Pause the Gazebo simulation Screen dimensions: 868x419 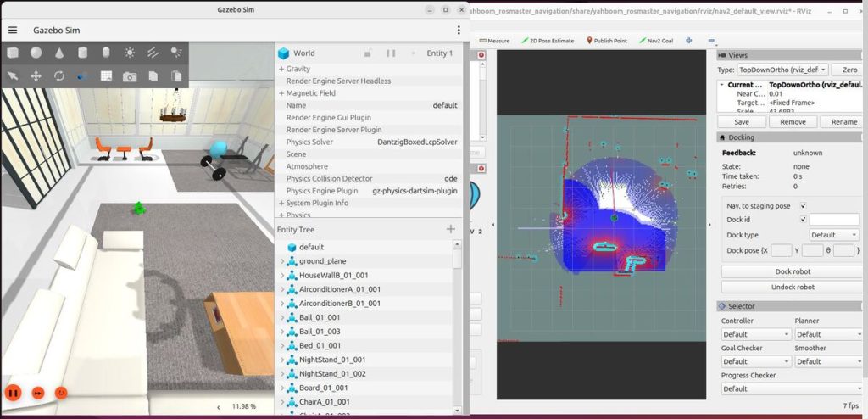(x=13, y=393)
